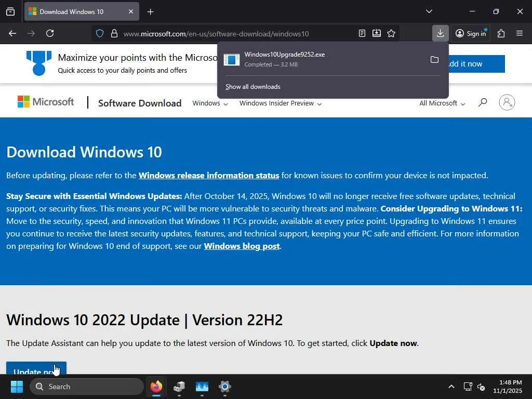Close the Download Windows 10 tab
The width and height of the screenshot is (532, 399).
point(130,11)
